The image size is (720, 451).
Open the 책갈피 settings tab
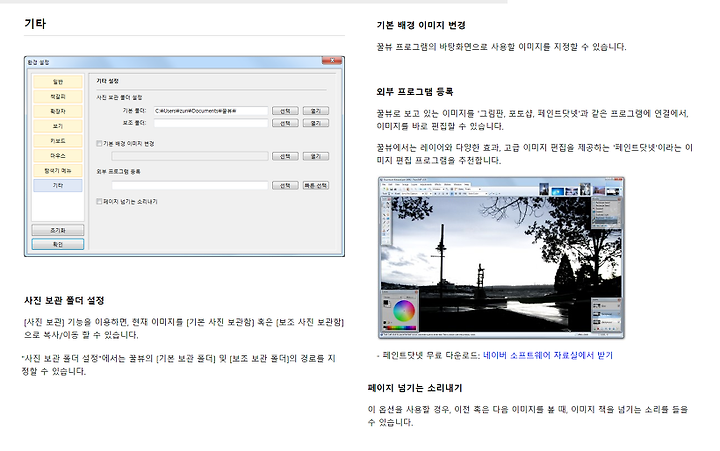[x=58, y=96]
